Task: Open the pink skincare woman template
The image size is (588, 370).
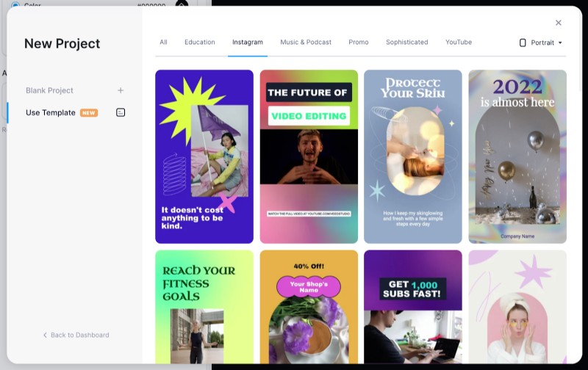Action: [517, 307]
